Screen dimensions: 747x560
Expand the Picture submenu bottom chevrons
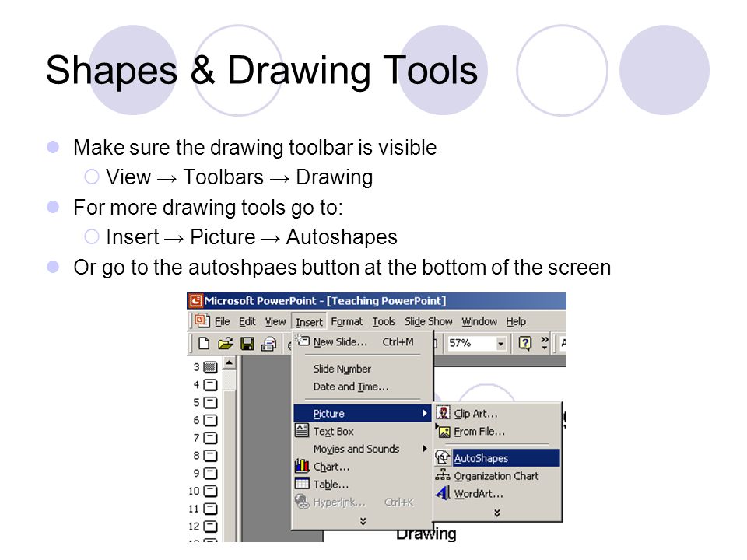tap(497, 513)
